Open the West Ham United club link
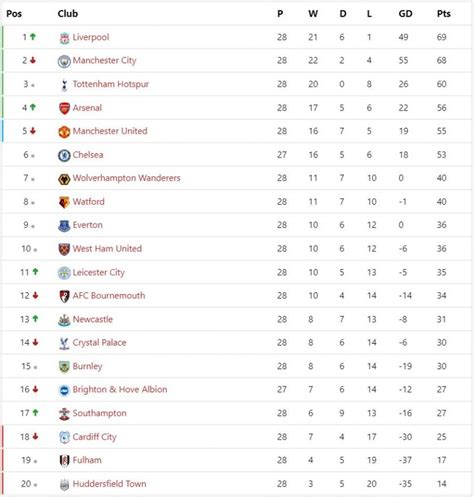The image size is (474, 497). coord(107,249)
